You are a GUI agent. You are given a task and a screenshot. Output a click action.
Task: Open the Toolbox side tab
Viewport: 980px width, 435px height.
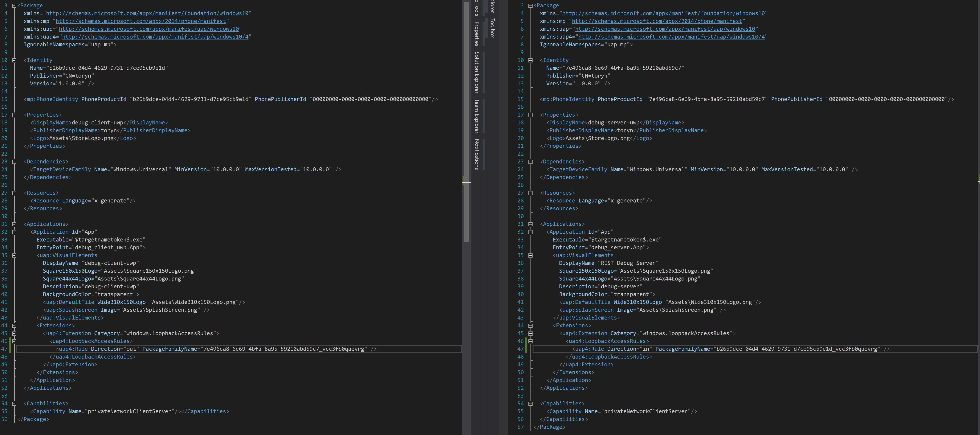click(x=492, y=28)
